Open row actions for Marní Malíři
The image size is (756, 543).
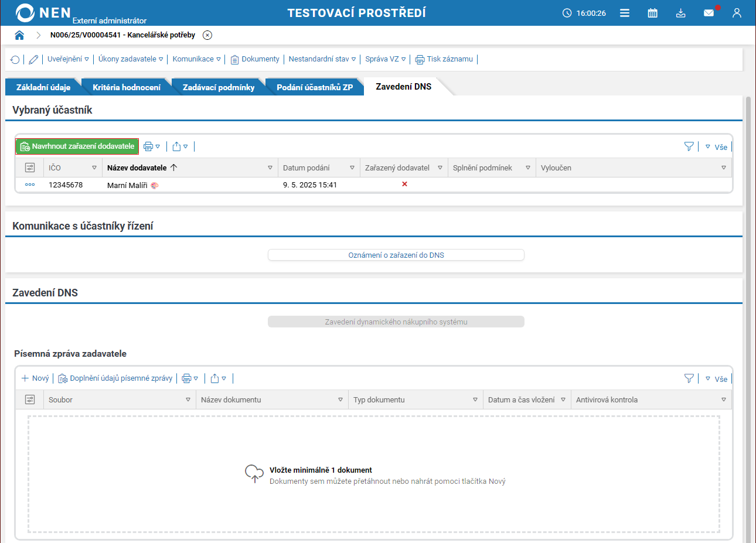[30, 185]
